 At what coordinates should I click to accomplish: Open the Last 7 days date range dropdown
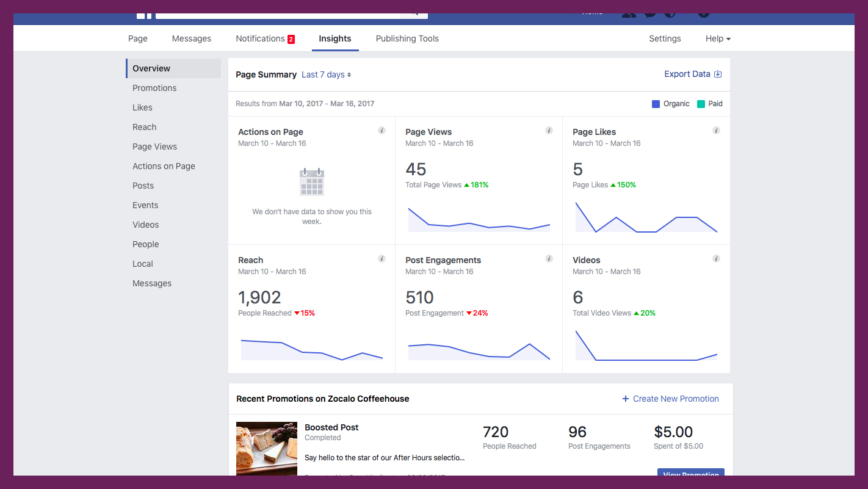[326, 74]
